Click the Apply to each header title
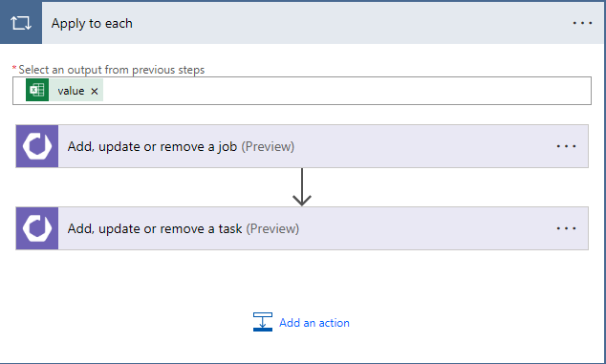Viewport: 606px width, 364px height. [x=92, y=24]
